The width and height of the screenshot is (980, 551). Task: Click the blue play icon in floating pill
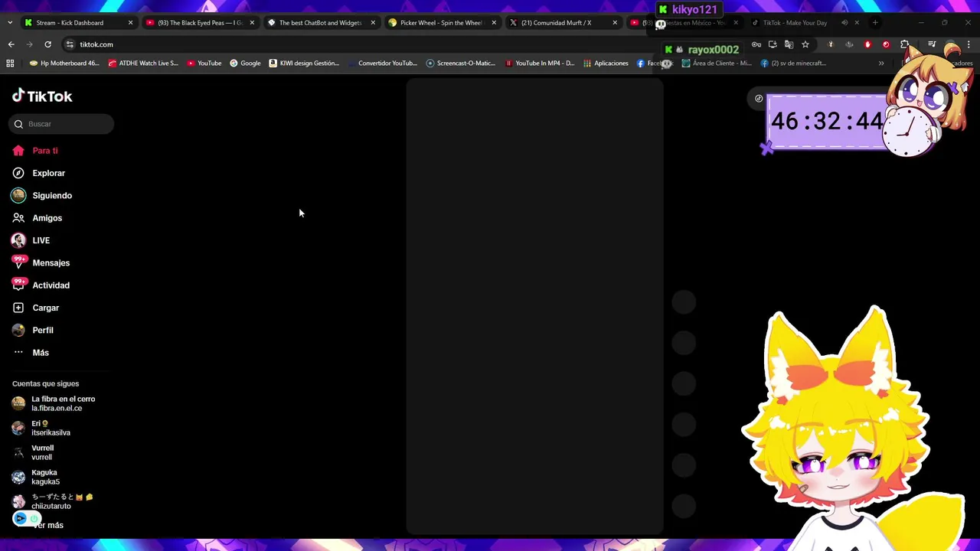[21, 519]
